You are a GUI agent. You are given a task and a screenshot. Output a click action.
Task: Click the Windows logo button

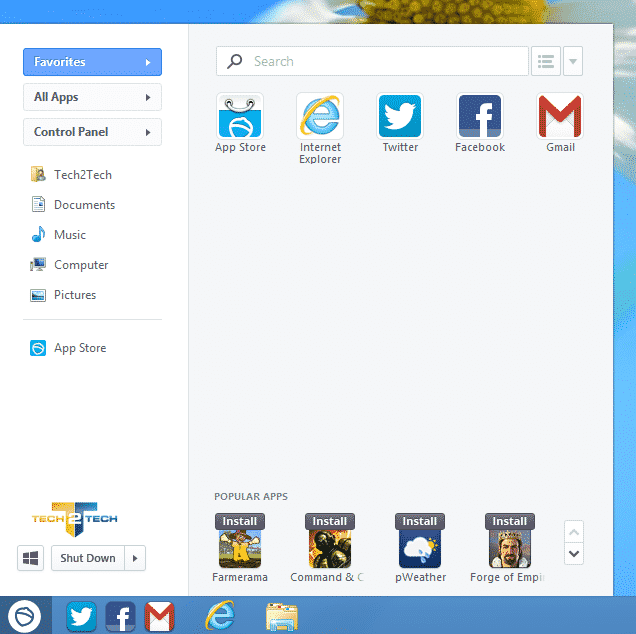[31, 558]
